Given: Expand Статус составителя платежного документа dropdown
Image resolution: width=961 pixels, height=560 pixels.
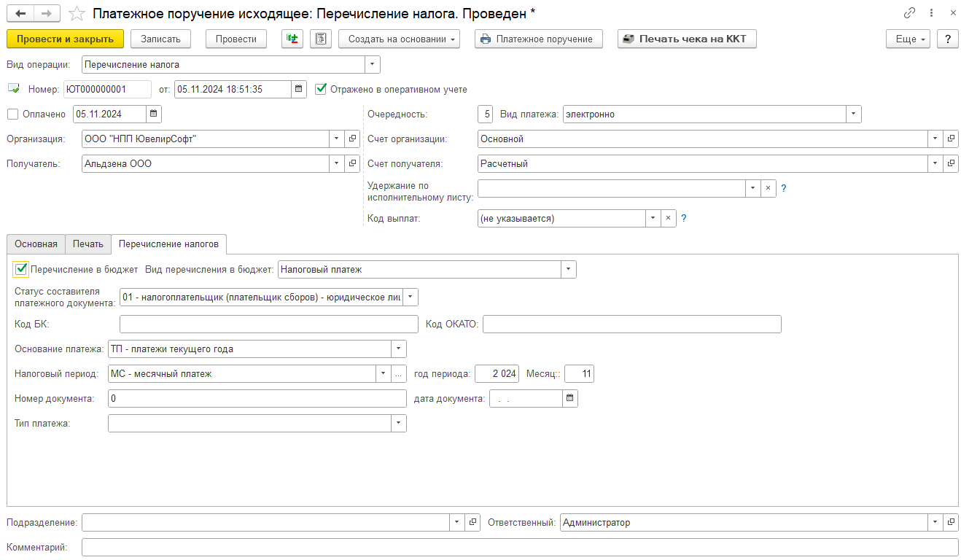Looking at the screenshot, I should point(411,297).
